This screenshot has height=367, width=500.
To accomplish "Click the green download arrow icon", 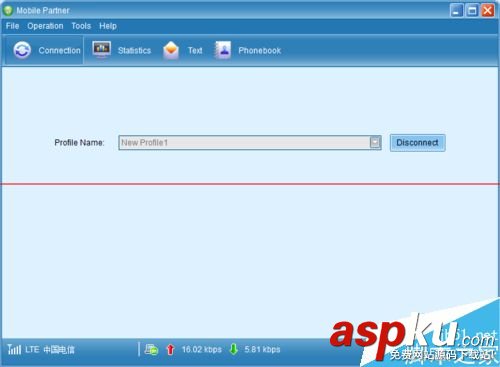I will click(x=234, y=349).
